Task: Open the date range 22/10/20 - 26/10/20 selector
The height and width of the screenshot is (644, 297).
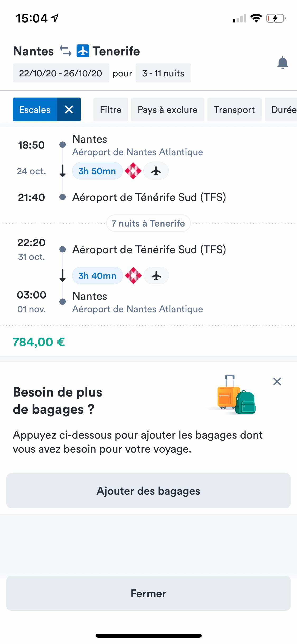Action: click(x=61, y=73)
